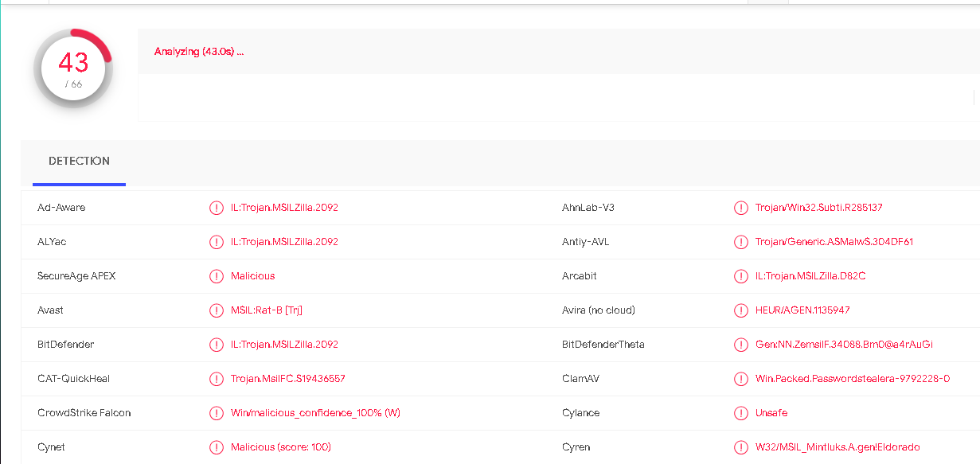
Task: Click the CrowdStrike Falcon engine name
Action: [84, 413]
